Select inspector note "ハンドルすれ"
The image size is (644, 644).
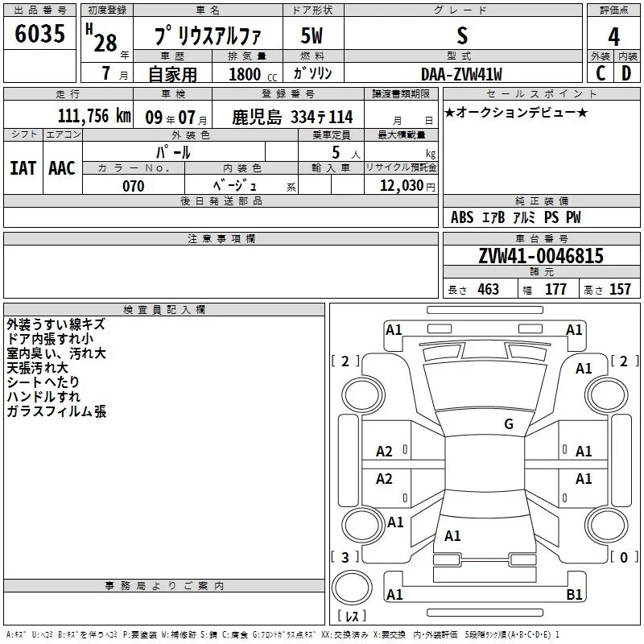[x=43, y=397]
